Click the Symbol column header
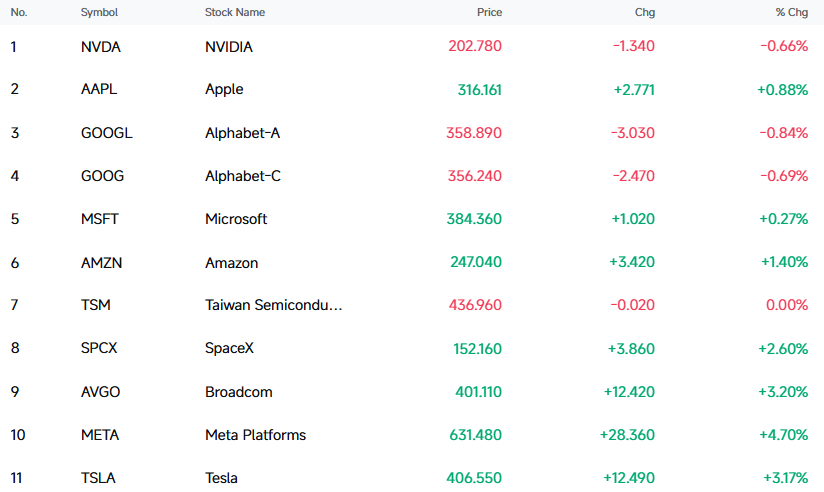 click(99, 12)
